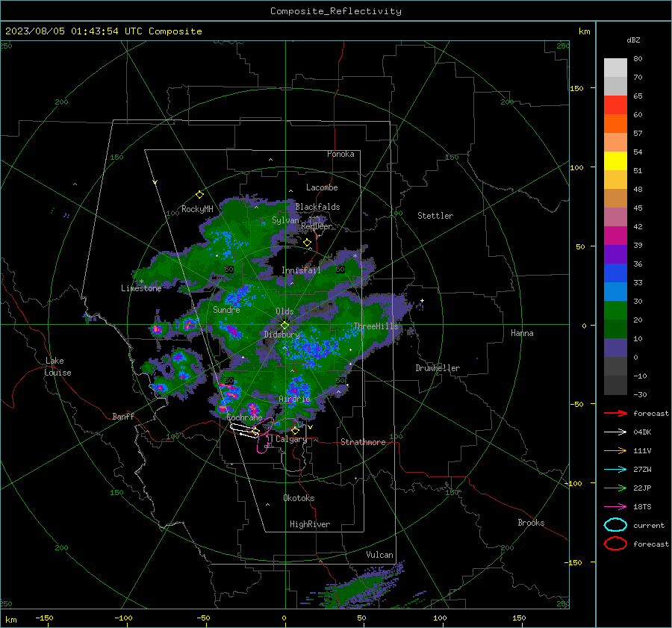Click the magenta swatch in dBZ scale
This screenshot has width=672, height=628.
[x=615, y=235]
